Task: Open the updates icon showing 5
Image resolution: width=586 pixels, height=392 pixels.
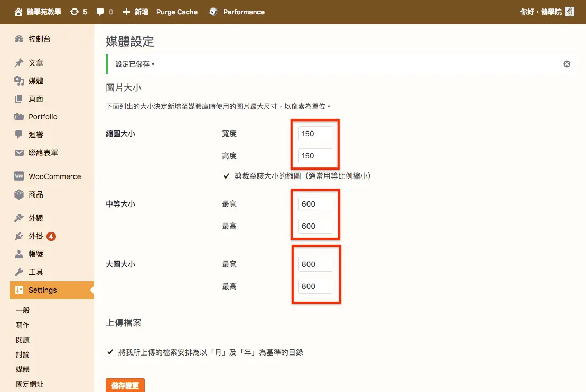Action: [75, 12]
